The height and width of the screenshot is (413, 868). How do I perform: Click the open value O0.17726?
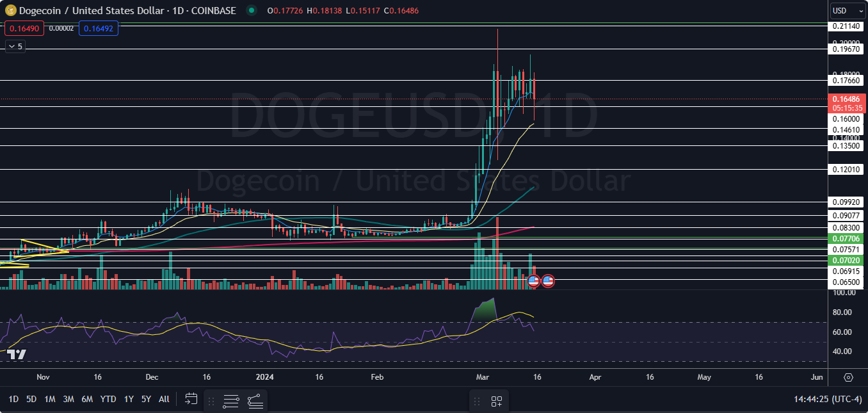point(285,10)
